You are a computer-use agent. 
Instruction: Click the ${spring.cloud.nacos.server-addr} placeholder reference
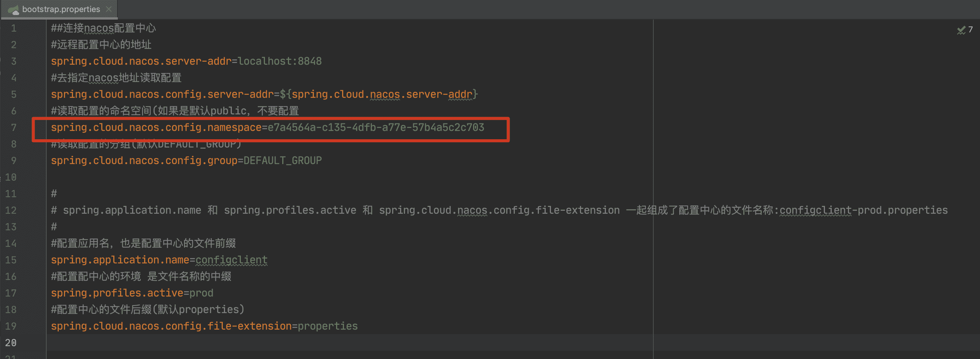coord(379,94)
